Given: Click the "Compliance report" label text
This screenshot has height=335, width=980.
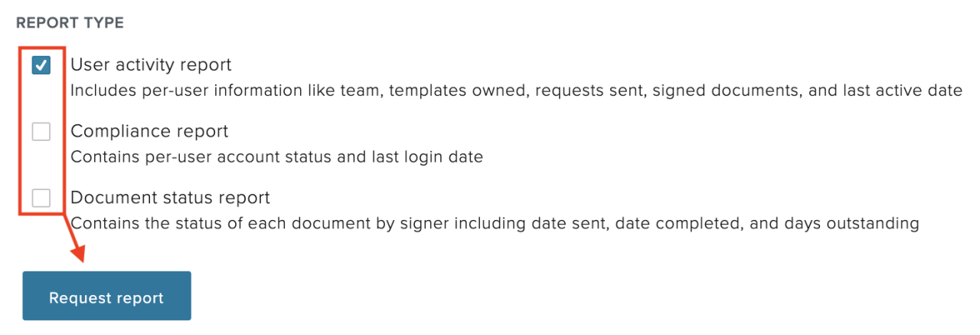Looking at the screenshot, I should tap(149, 132).
